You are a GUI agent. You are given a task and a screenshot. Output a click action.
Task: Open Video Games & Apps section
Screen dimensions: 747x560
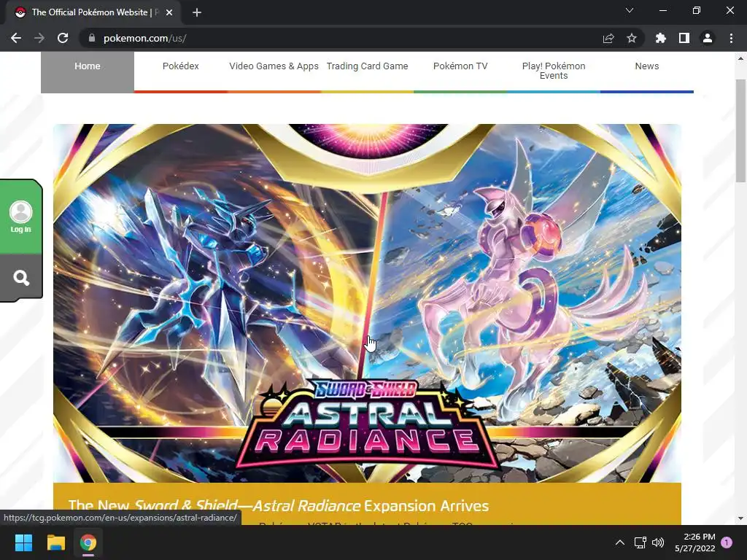click(x=274, y=66)
